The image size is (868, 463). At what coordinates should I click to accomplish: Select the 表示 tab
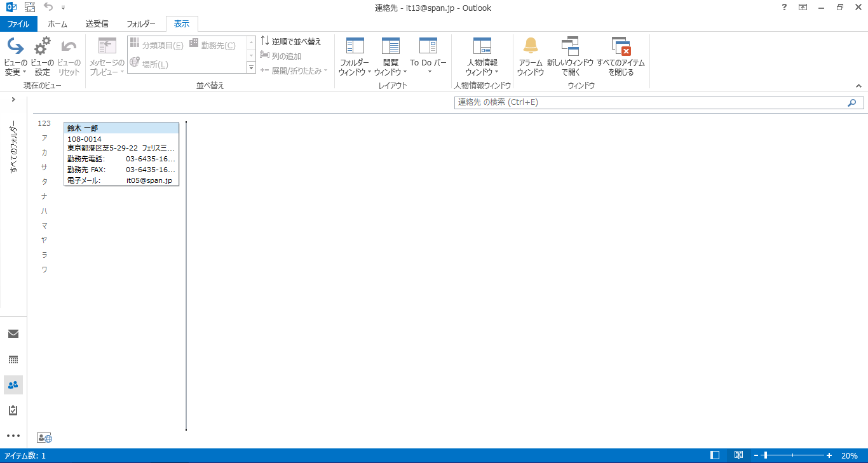tap(182, 24)
